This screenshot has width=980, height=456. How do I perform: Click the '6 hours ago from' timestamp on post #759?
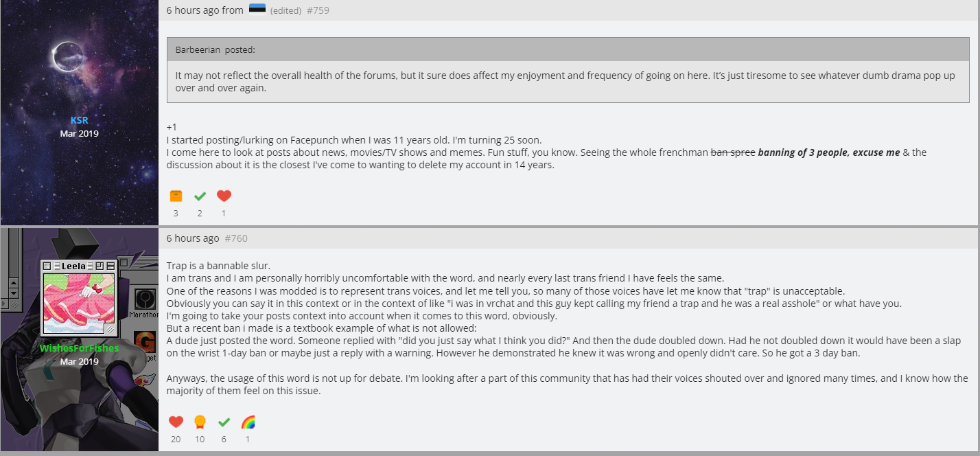205,10
